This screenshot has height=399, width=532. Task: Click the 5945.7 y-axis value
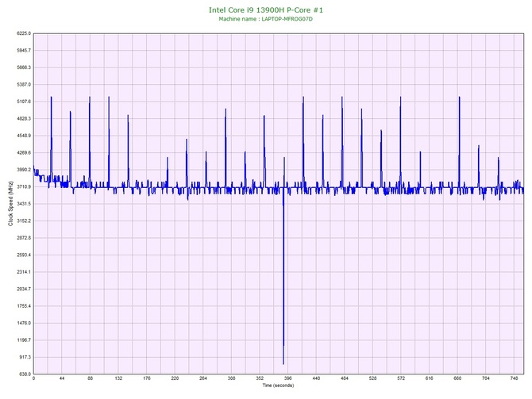[24, 51]
